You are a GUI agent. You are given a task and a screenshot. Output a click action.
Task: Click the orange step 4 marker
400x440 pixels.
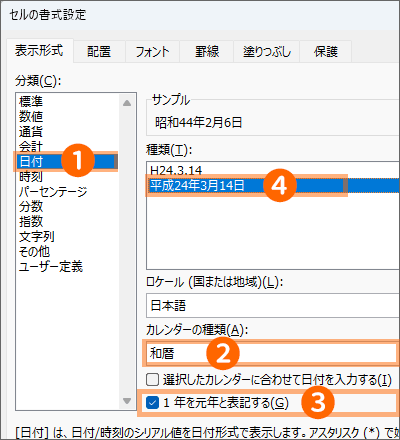pos(280,185)
